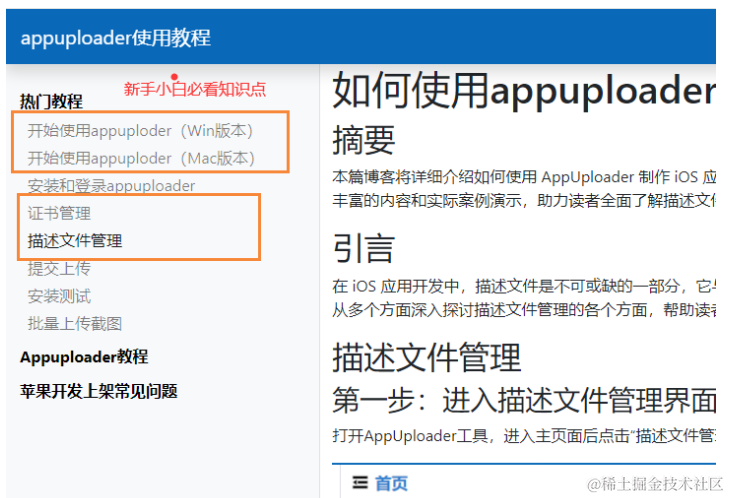The height and width of the screenshot is (498, 729).
Task: Open 开始使用appuploder (Mac版本) tutorial
Action: 141,158
